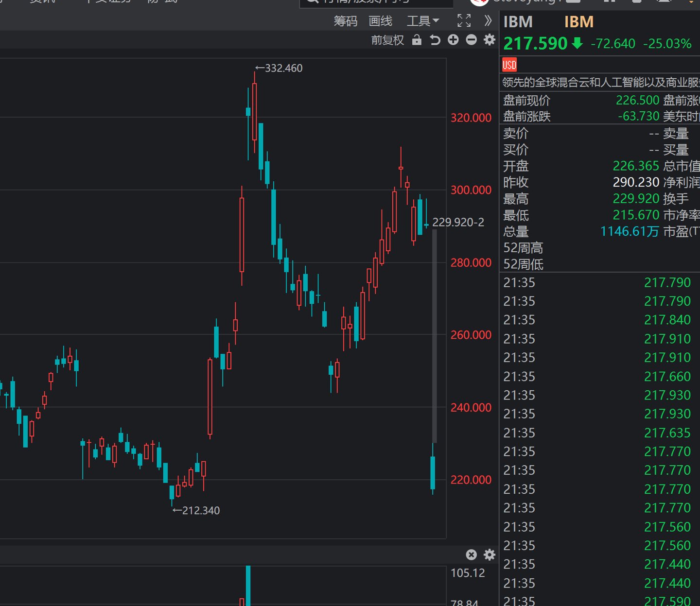Screen dimensions: 700x606
Task: Open chart settings gear icon
Action: pyautogui.click(x=490, y=40)
